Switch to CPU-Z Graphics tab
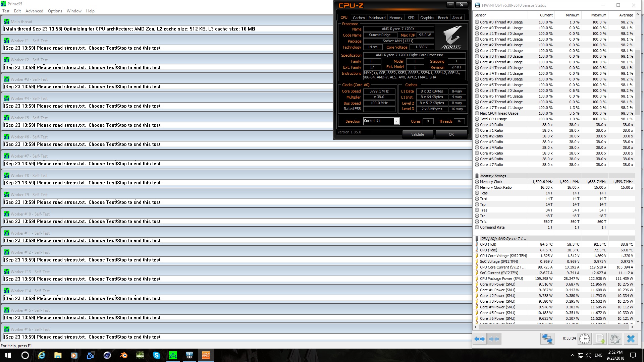 coord(427,18)
